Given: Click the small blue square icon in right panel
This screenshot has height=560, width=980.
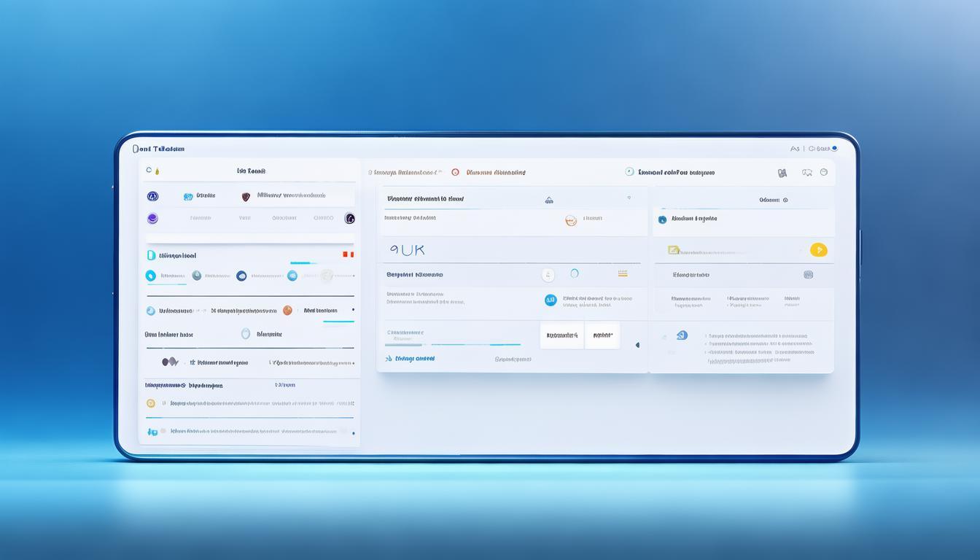Looking at the screenshot, I should coord(662,219).
